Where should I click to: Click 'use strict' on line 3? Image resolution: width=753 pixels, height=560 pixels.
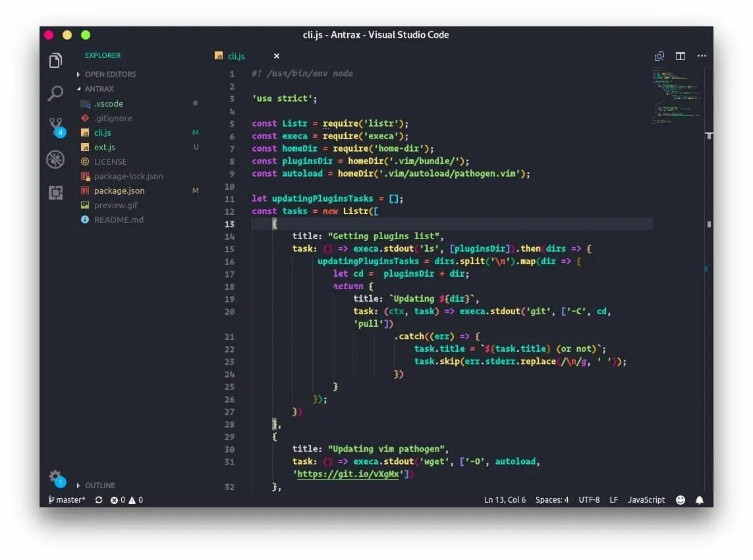(282, 98)
